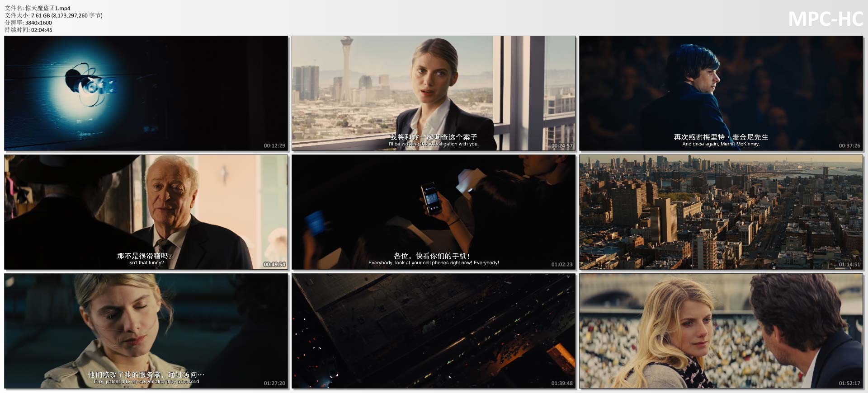Click the thumbnail of the couple at the bridge

pyautogui.click(x=721, y=331)
